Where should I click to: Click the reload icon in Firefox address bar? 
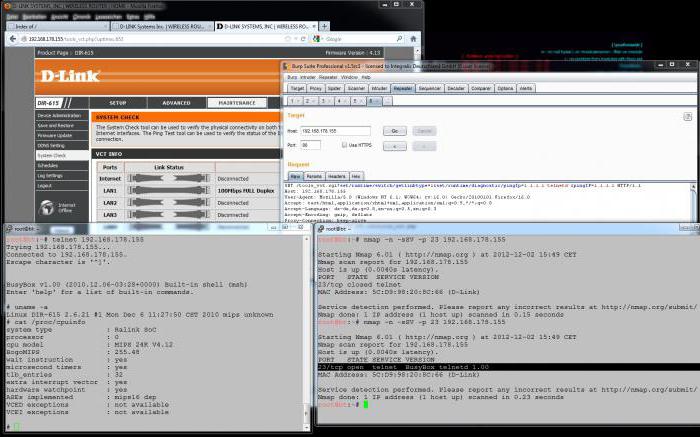click(303, 39)
